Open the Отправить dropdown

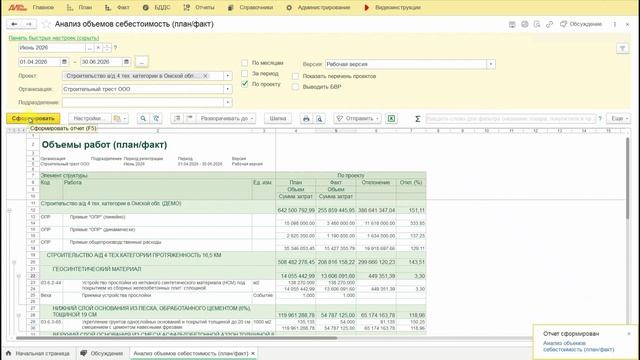[358, 118]
